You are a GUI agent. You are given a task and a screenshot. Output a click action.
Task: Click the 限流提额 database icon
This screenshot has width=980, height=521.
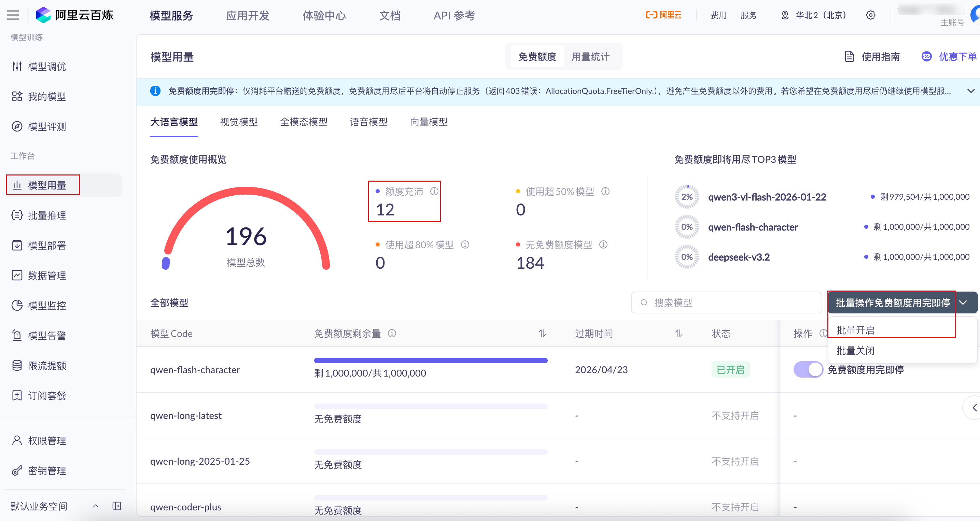point(17,365)
